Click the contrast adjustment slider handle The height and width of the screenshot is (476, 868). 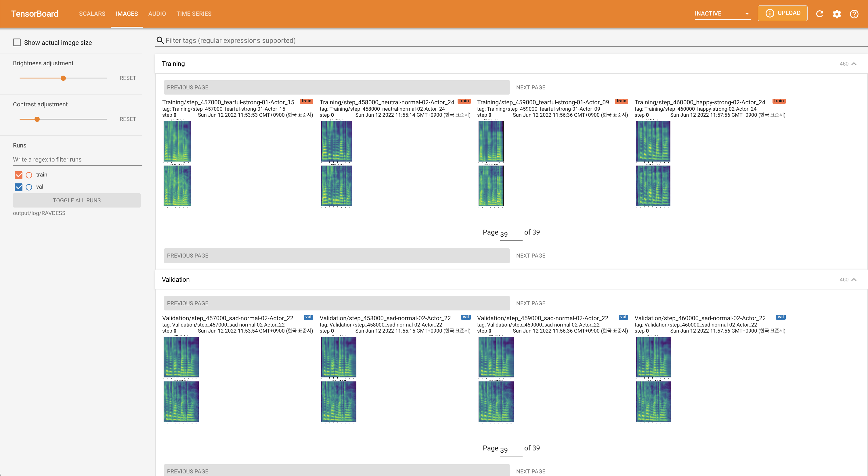[37, 119]
